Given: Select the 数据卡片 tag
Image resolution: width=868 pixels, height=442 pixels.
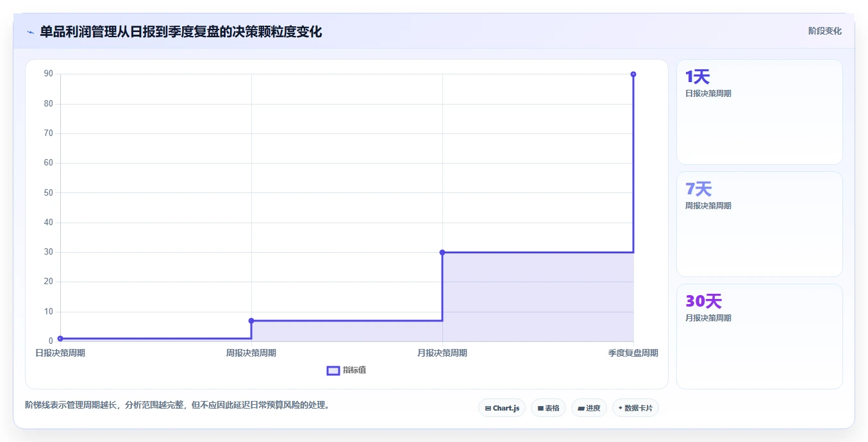Looking at the screenshot, I should click(x=635, y=408).
